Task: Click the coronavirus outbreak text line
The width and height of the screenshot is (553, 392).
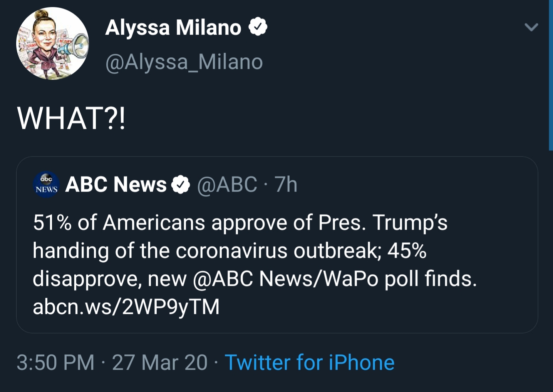Action: coord(230,251)
